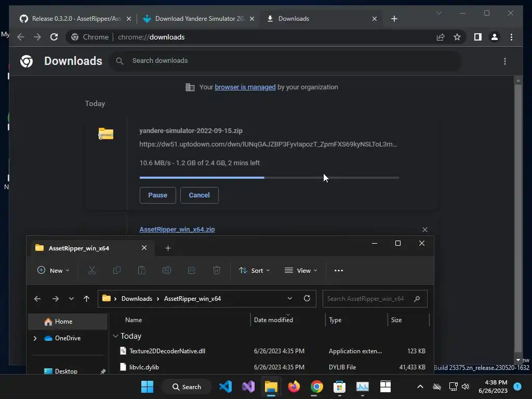Collapse the Today file group

pyautogui.click(x=115, y=336)
